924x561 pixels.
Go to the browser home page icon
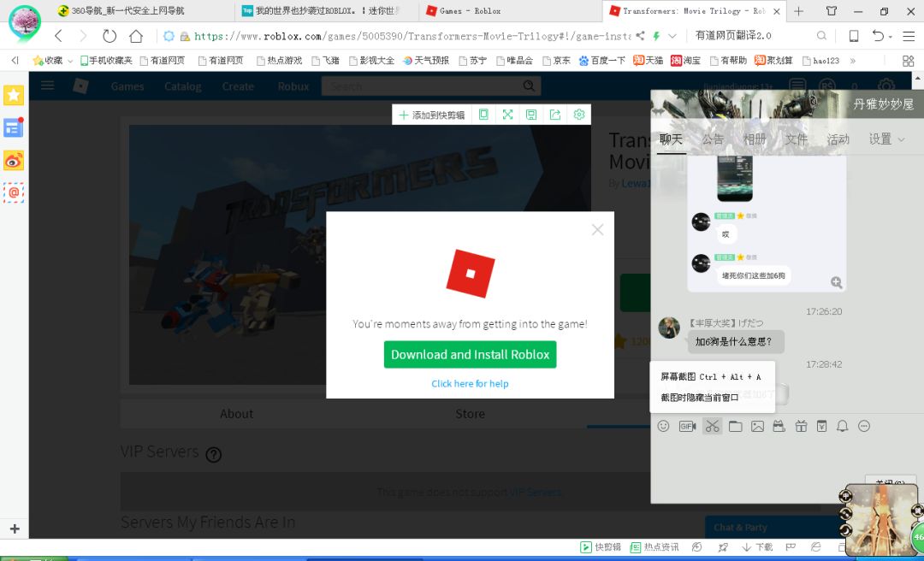[x=136, y=36]
